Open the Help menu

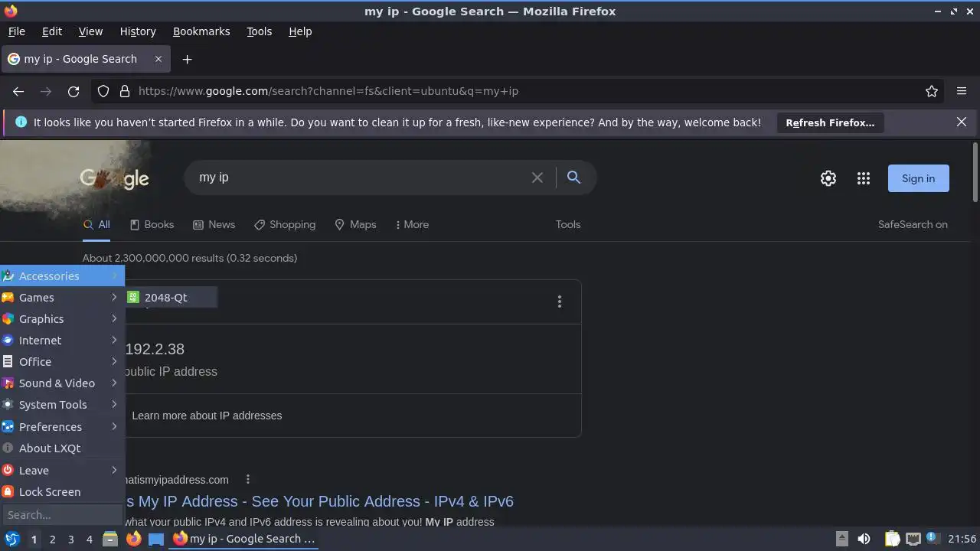click(300, 31)
